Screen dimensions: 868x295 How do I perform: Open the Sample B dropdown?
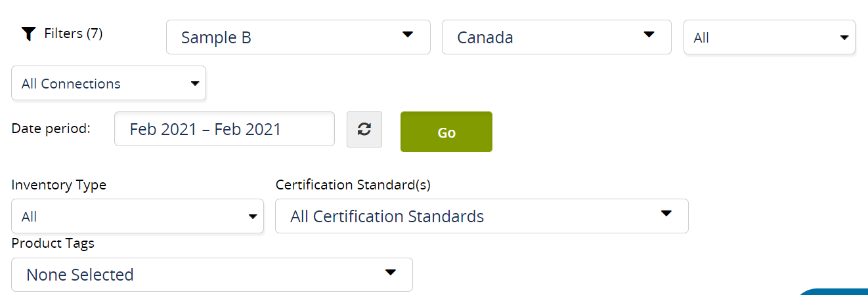(297, 37)
